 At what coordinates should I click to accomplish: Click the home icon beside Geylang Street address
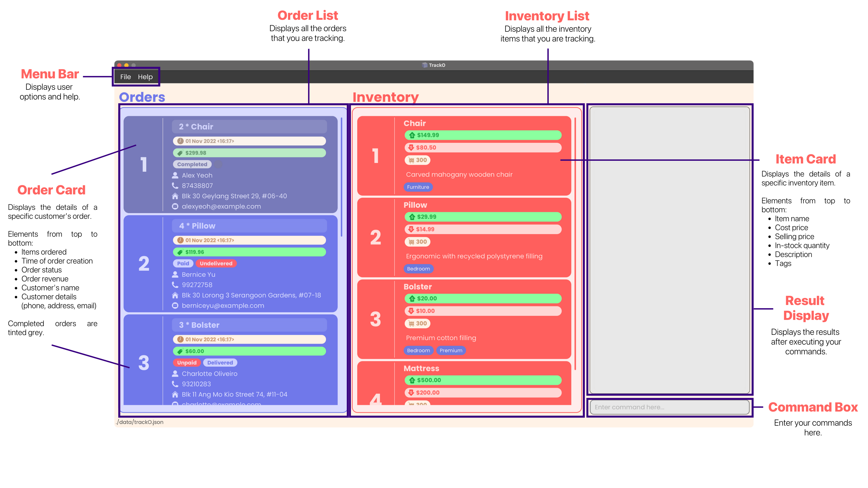coord(175,196)
